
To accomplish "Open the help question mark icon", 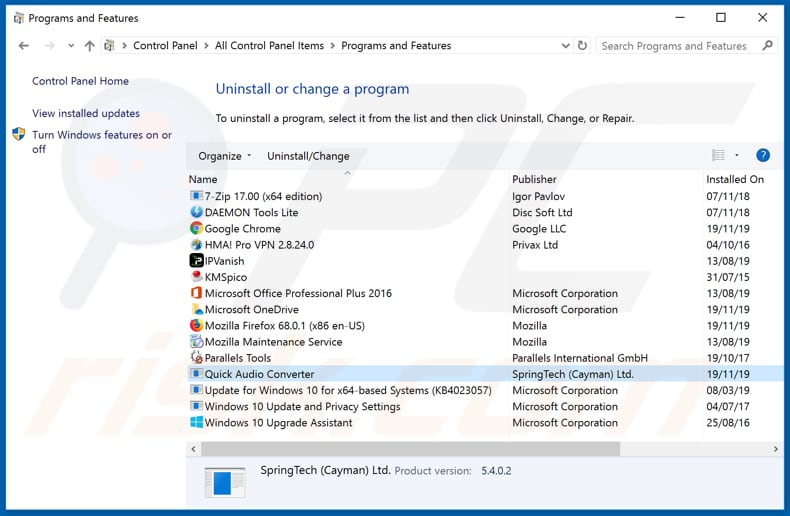I will 763,155.
